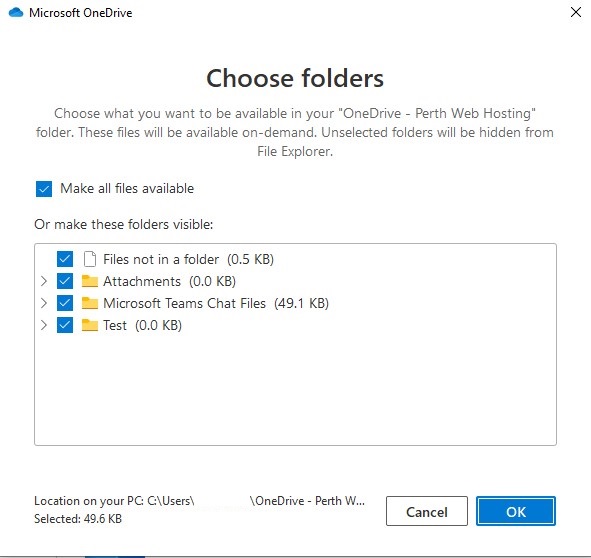Click the Cancel button
591x558 pixels.
tap(427, 511)
